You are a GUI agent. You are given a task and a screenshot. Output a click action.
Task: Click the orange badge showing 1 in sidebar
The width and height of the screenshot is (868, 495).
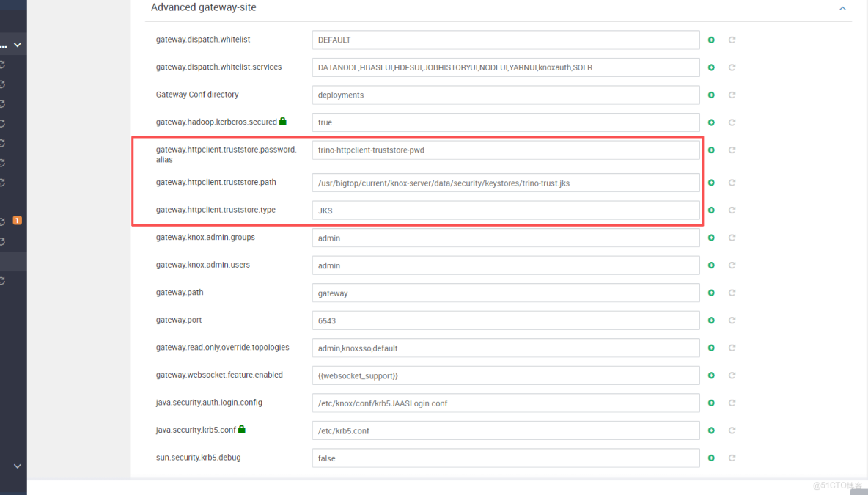(18, 219)
